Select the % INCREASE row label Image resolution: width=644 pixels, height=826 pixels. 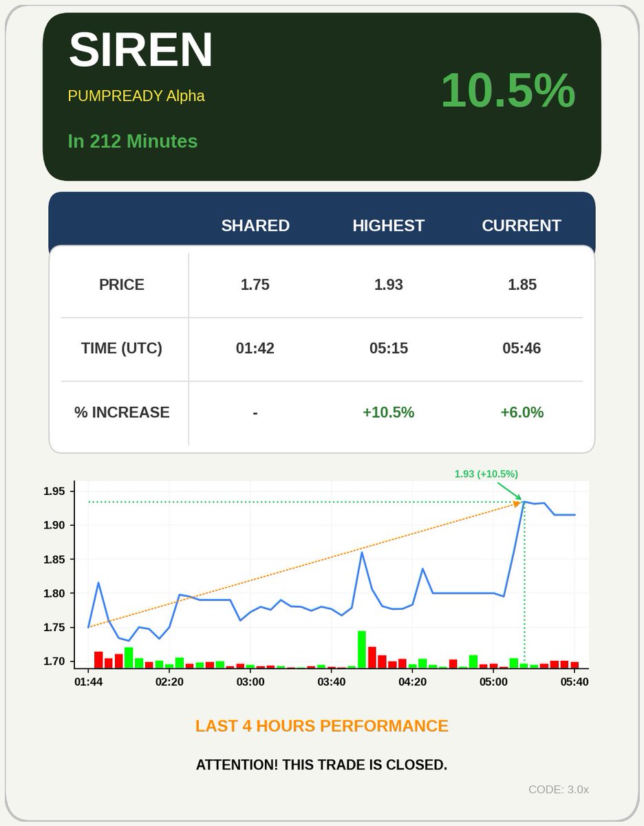[x=122, y=412]
